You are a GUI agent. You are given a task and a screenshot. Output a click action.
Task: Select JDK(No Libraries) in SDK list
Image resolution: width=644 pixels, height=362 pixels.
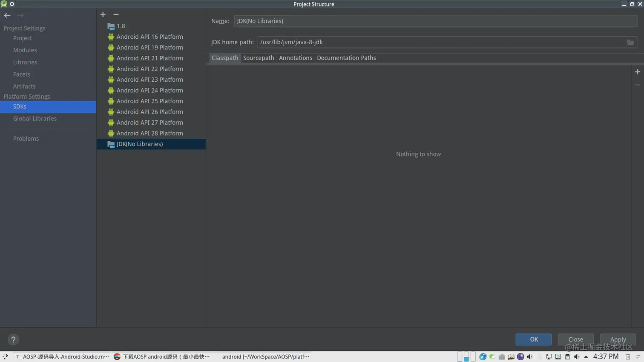point(151,144)
